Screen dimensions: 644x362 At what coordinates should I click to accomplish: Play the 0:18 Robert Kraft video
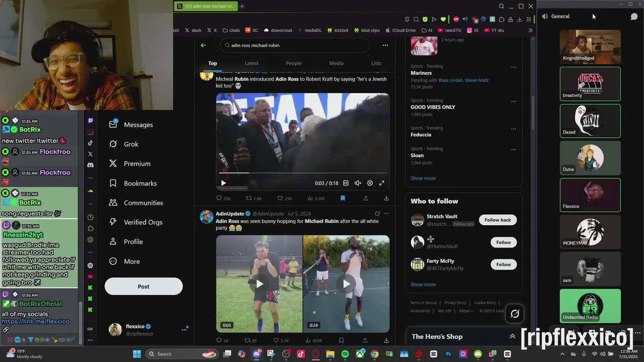[223, 183]
